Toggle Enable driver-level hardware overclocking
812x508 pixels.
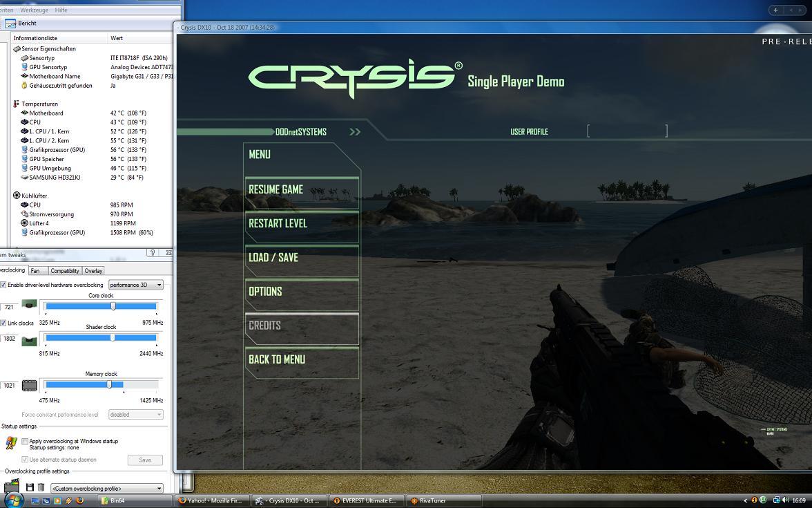click(3, 285)
